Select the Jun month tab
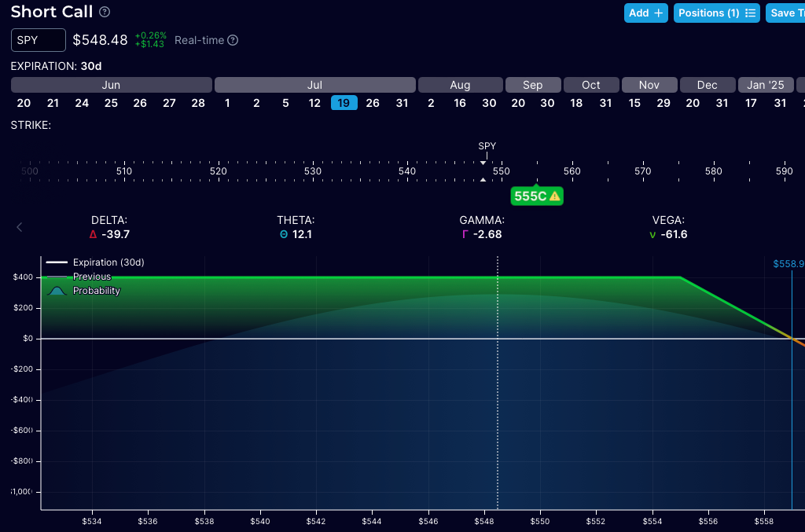Viewport: 805px width, 532px height. click(112, 85)
